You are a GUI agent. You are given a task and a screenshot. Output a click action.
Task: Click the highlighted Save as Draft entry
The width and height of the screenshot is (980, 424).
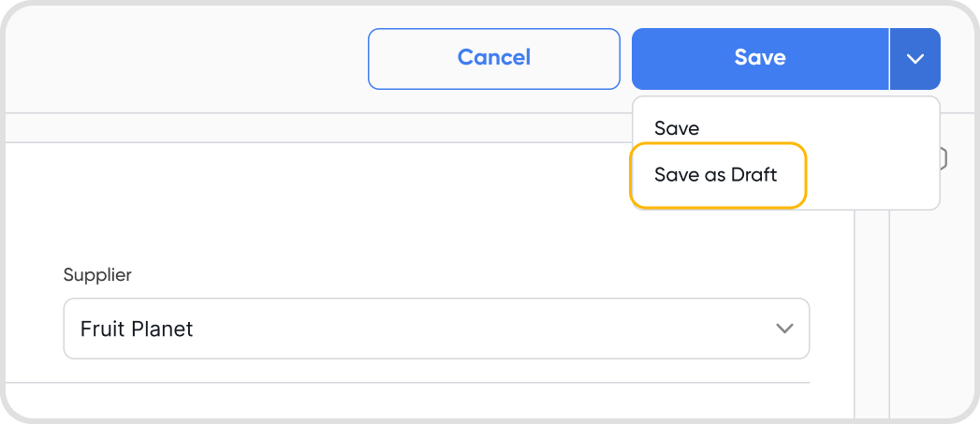716,175
